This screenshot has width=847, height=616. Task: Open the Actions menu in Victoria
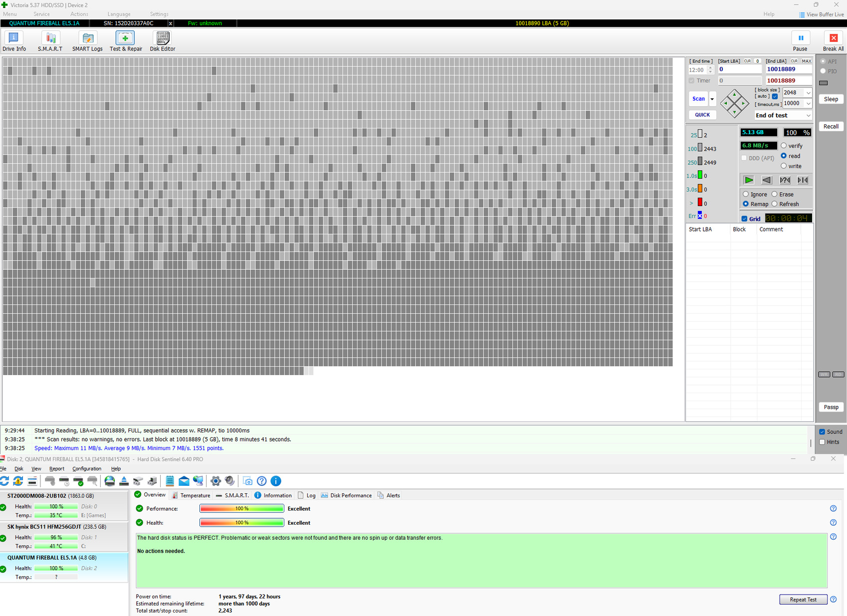79,14
